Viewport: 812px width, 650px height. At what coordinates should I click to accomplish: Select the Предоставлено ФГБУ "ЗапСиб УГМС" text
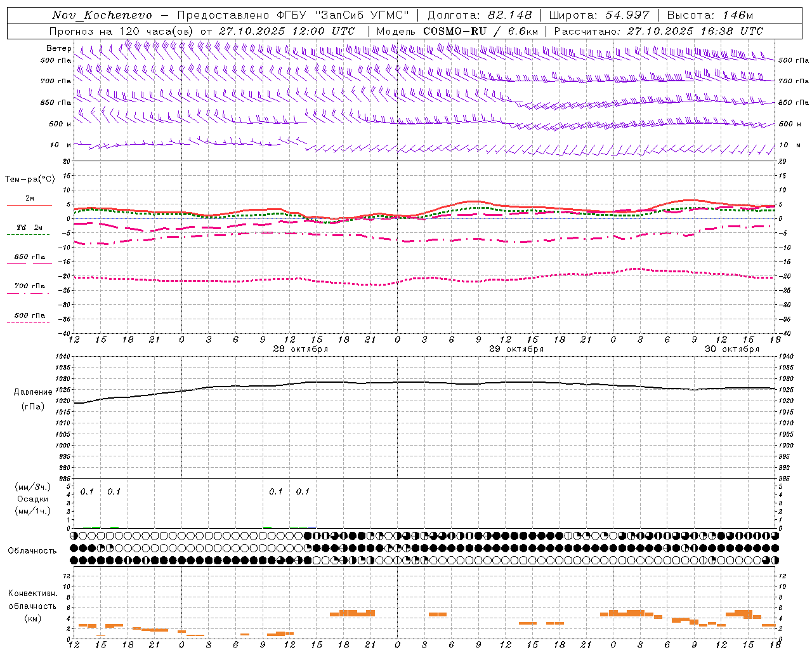(x=292, y=15)
